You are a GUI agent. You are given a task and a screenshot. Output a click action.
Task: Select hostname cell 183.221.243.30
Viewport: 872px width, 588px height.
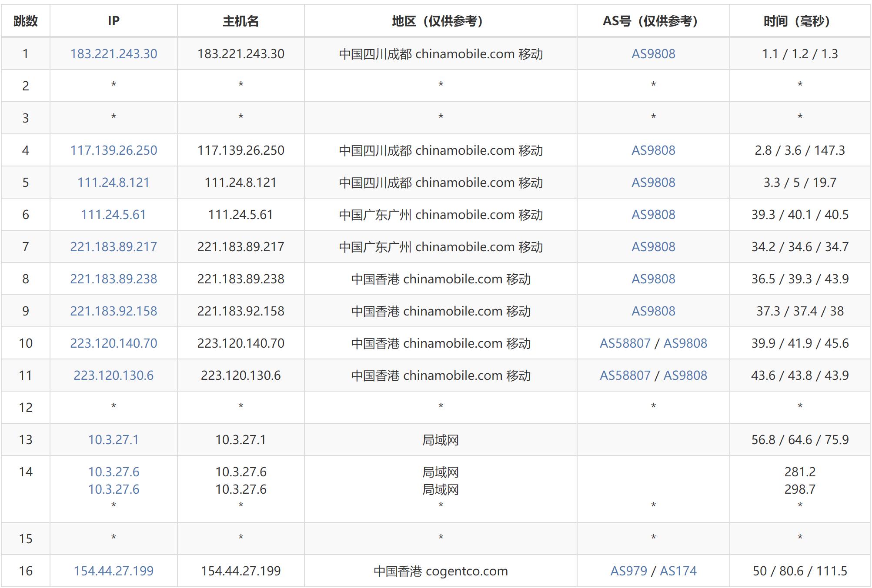point(241,54)
